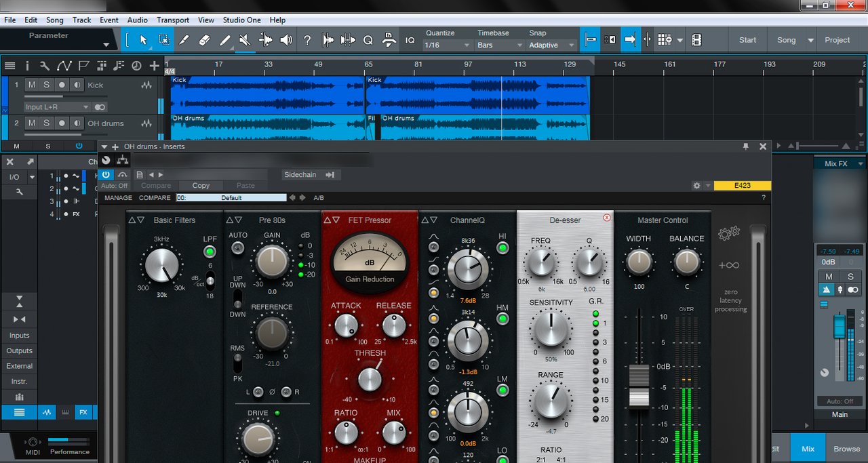This screenshot has width=868, height=463.
Task: Select the Listen (speaker) tool
Action: click(286, 40)
